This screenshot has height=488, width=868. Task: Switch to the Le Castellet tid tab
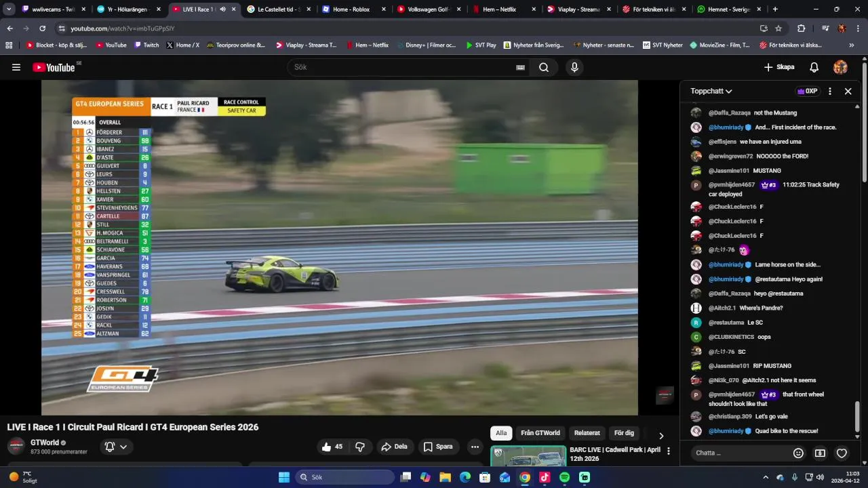[x=278, y=9]
